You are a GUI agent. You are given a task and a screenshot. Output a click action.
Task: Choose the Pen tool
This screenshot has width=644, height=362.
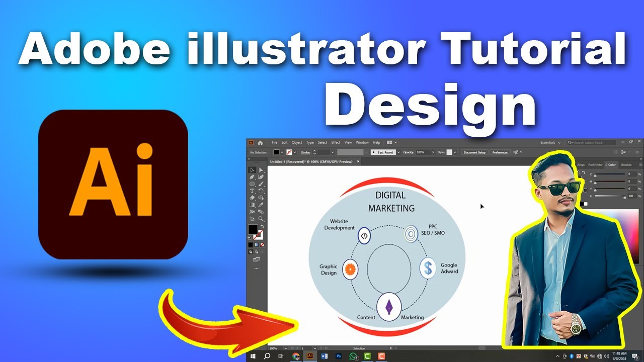click(252, 177)
